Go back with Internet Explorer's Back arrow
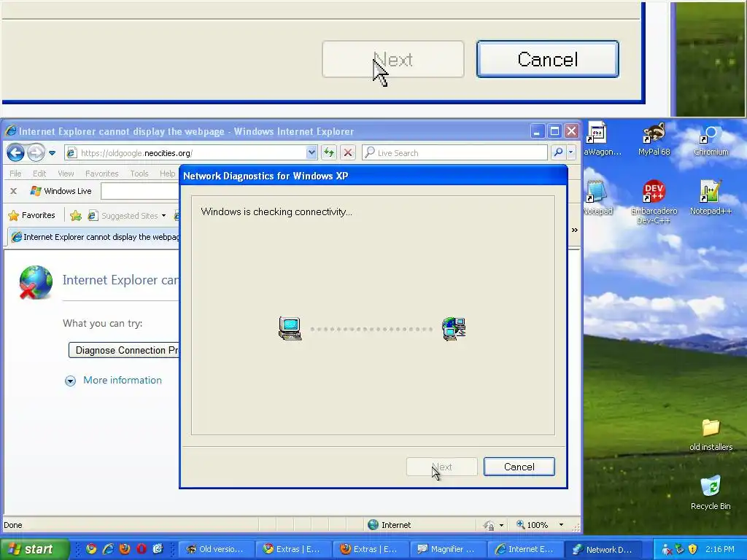The width and height of the screenshot is (747, 560). coord(15,153)
